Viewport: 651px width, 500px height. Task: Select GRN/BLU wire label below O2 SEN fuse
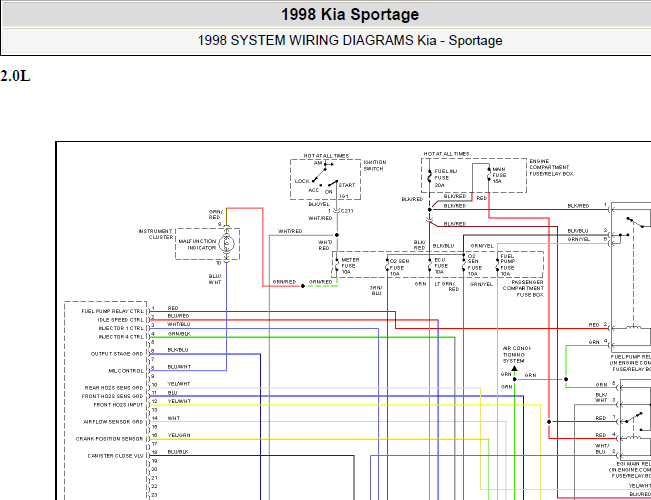376,290
